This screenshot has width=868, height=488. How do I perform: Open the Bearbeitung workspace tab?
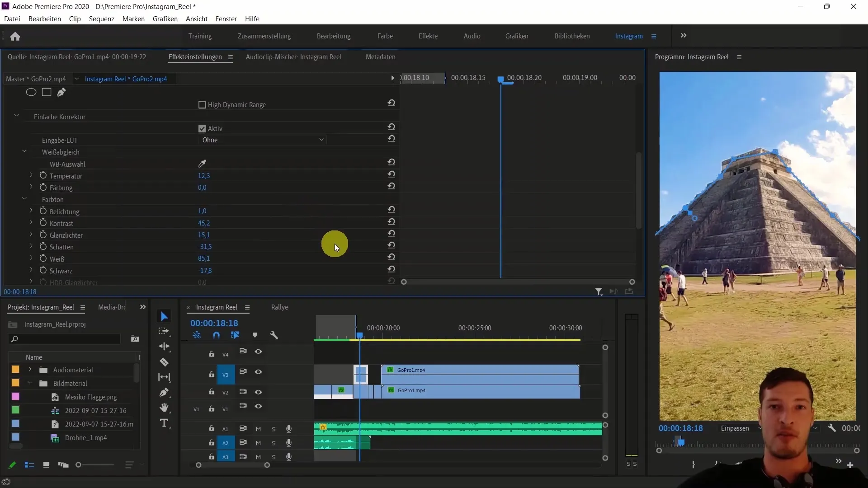(x=334, y=36)
